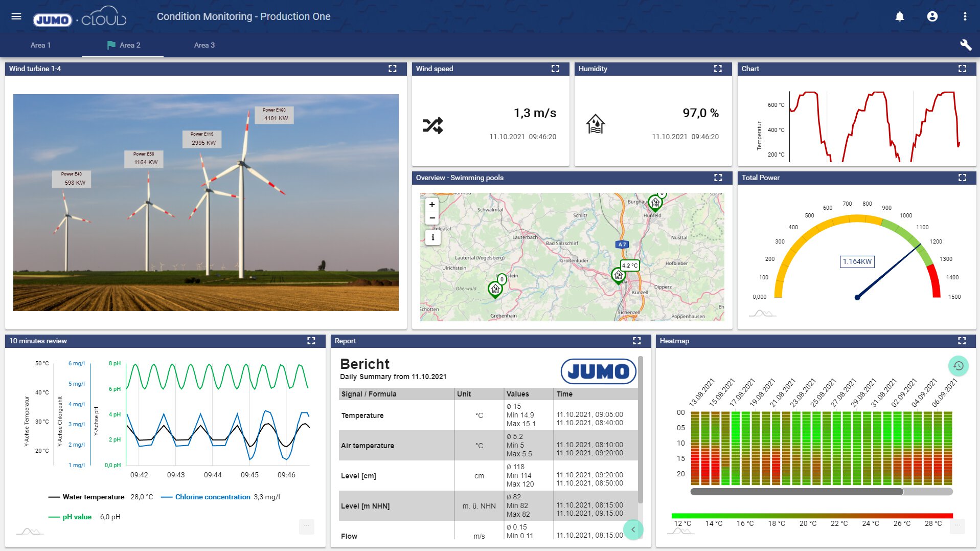Open the three-dot more options menu
980x551 pixels.
(x=965, y=16)
